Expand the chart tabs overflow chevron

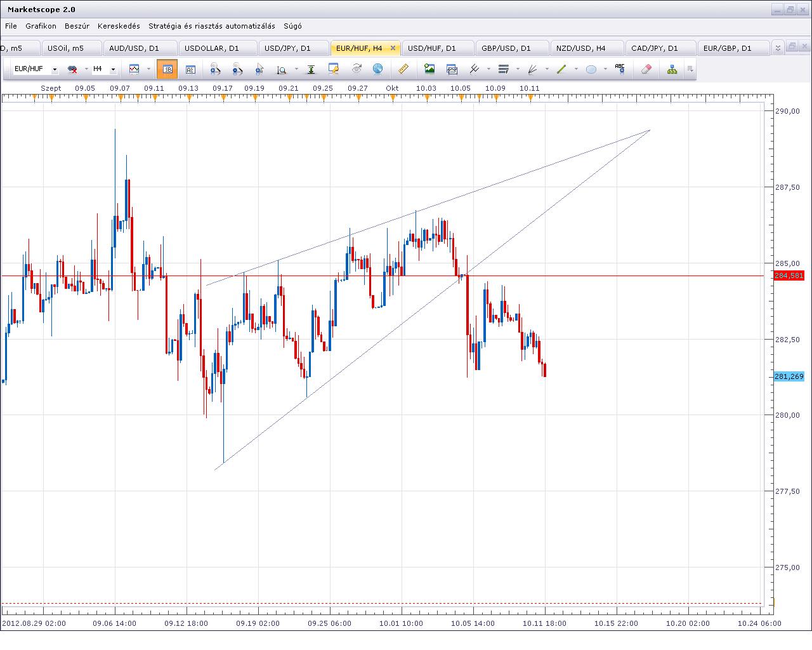coord(778,48)
